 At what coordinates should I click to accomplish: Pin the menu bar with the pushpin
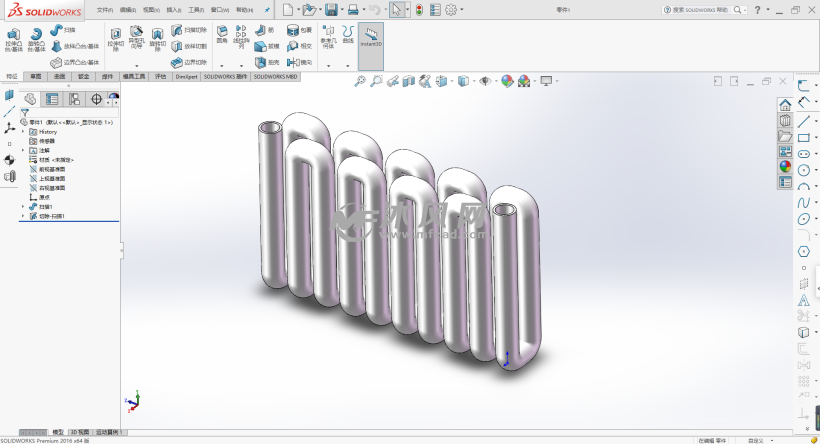coord(267,9)
